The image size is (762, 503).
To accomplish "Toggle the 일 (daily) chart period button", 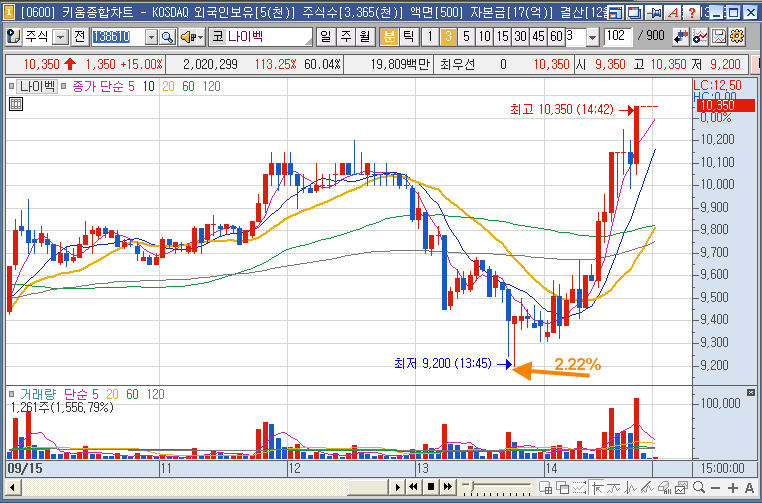I will tap(325, 36).
